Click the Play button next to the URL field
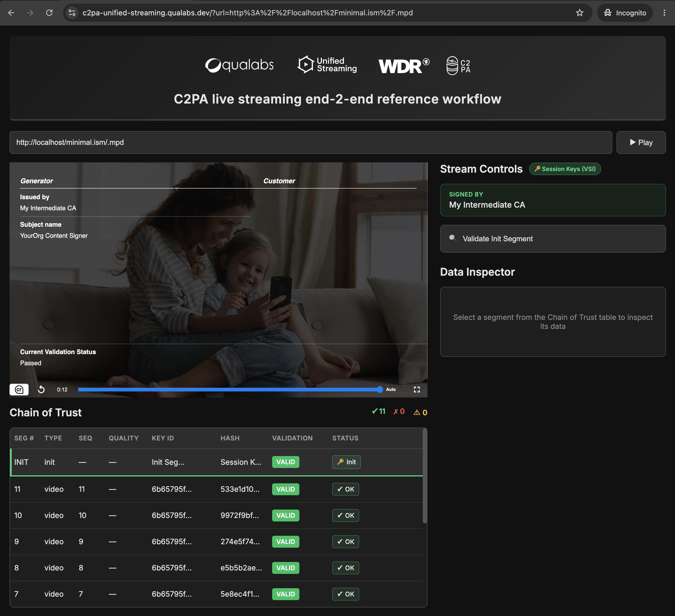Screen dimensions: 675x616 (x=641, y=142)
